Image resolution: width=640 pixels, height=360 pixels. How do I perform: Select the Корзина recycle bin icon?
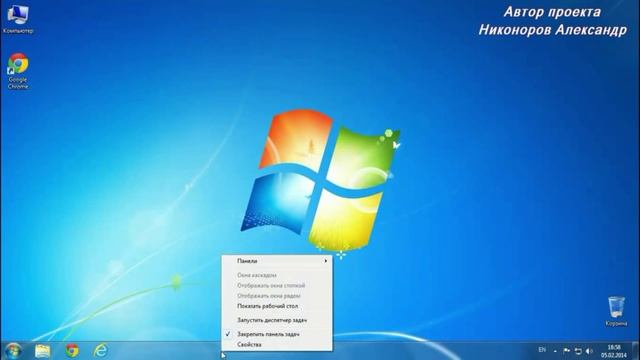616,311
